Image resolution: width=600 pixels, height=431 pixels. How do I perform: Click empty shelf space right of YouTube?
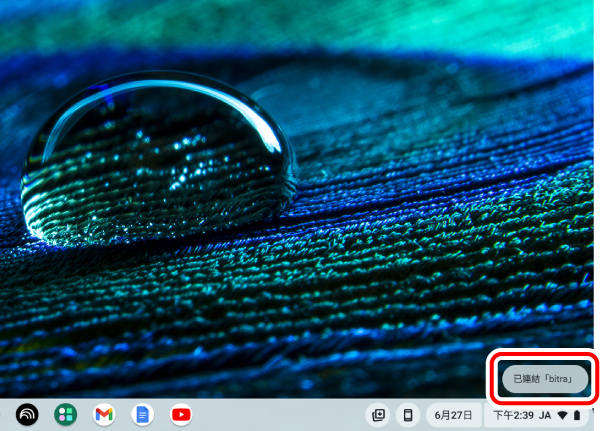click(280, 414)
